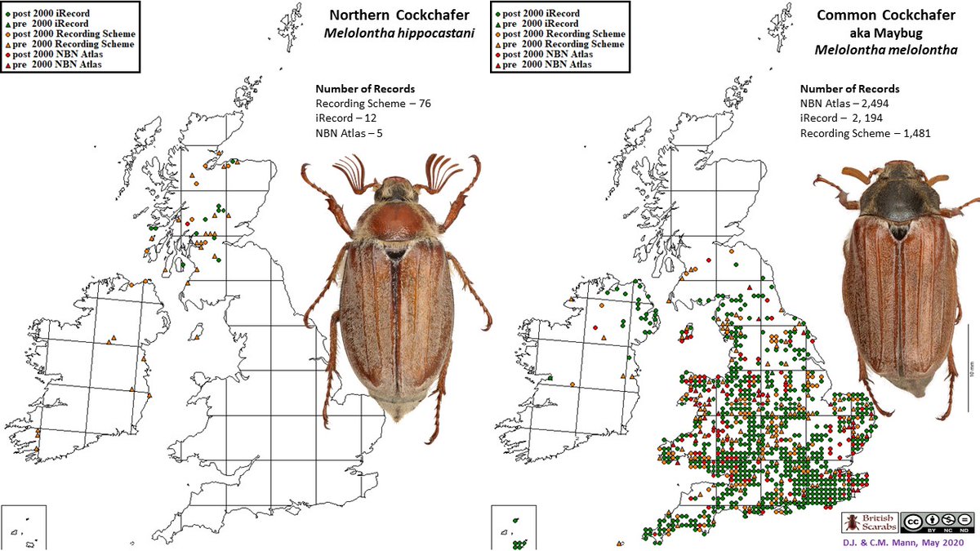The height and width of the screenshot is (551, 980).
Task: Select the red post 2000 NBN Atlas marker
Action: [x=9, y=54]
